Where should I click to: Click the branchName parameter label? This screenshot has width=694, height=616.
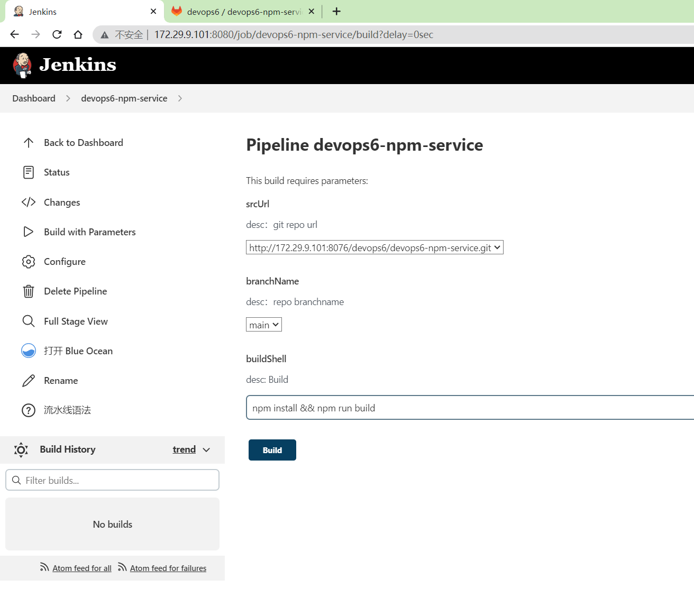pyautogui.click(x=272, y=281)
